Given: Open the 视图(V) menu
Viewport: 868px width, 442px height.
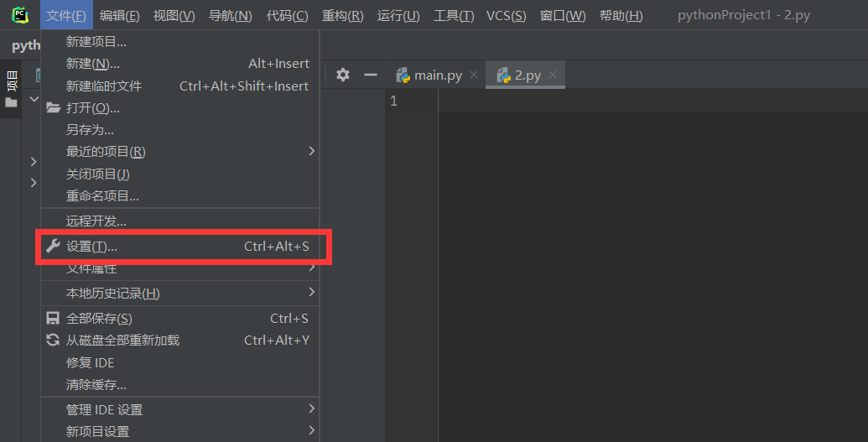Looking at the screenshot, I should pyautogui.click(x=174, y=15).
